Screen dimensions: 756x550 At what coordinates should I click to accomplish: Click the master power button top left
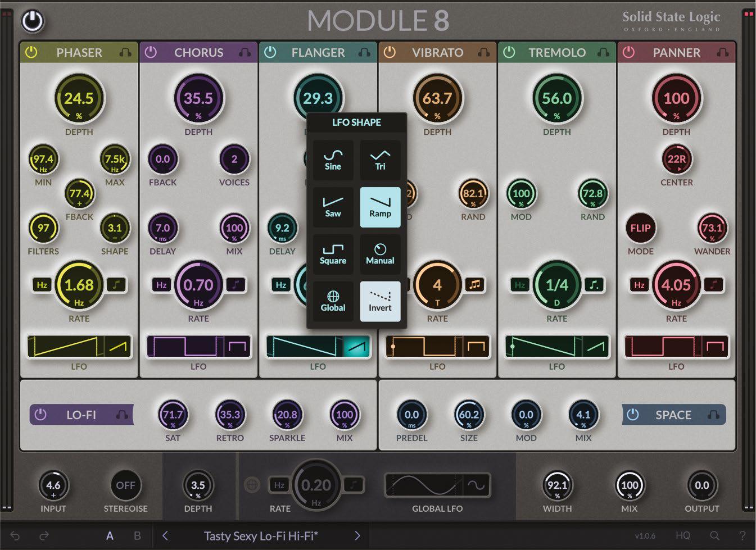pos(33,21)
